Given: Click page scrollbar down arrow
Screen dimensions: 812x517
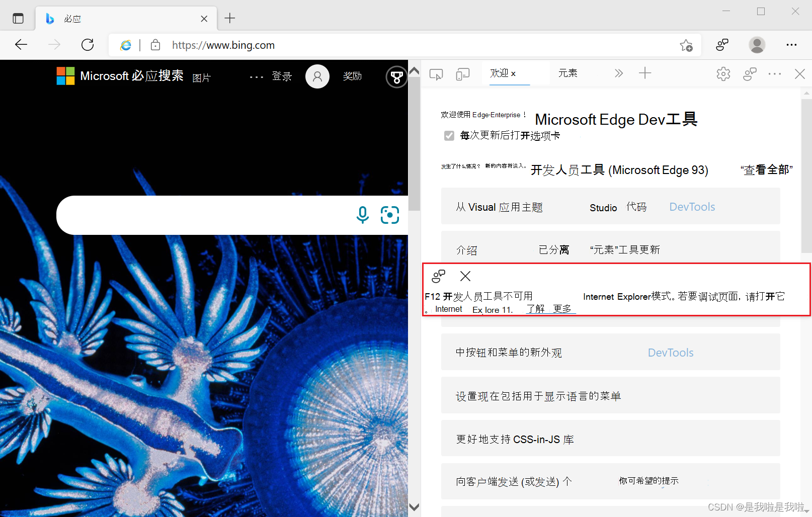Looking at the screenshot, I should (414, 507).
